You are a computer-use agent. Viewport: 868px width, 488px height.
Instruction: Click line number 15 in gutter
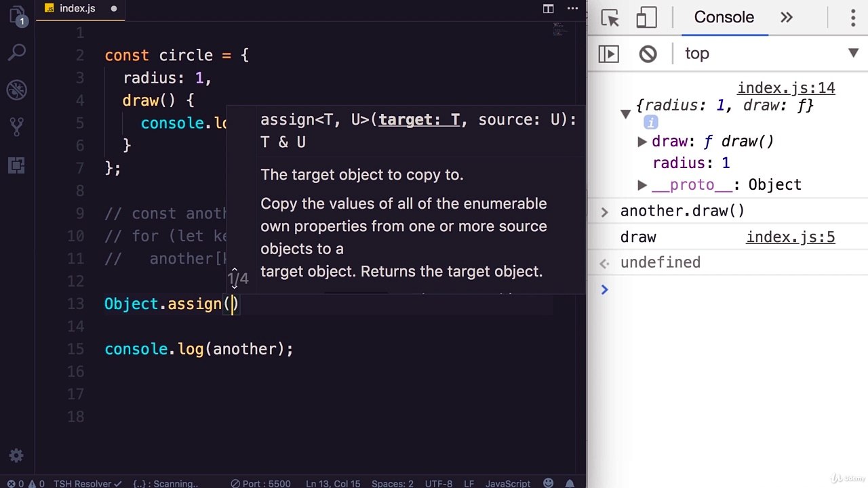75,349
